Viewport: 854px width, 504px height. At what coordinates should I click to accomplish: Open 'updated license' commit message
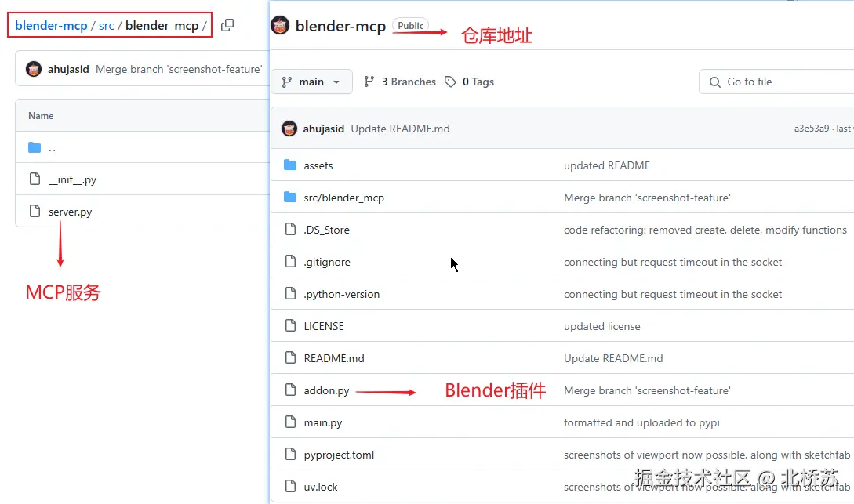coord(601,326)
